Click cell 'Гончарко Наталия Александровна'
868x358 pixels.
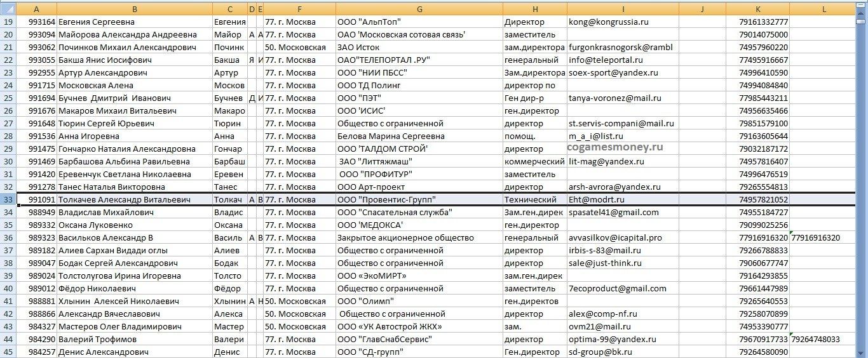135,149
